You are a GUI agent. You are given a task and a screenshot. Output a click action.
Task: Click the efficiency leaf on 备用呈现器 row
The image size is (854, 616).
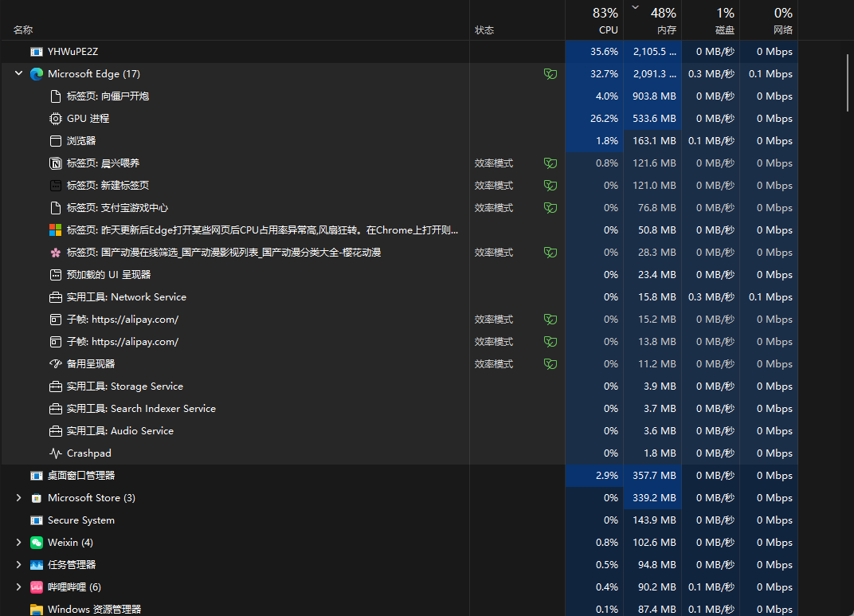550,364
